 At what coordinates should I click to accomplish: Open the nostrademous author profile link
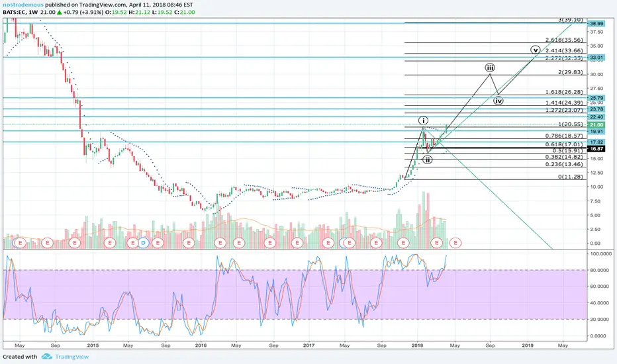coord(23,5)
